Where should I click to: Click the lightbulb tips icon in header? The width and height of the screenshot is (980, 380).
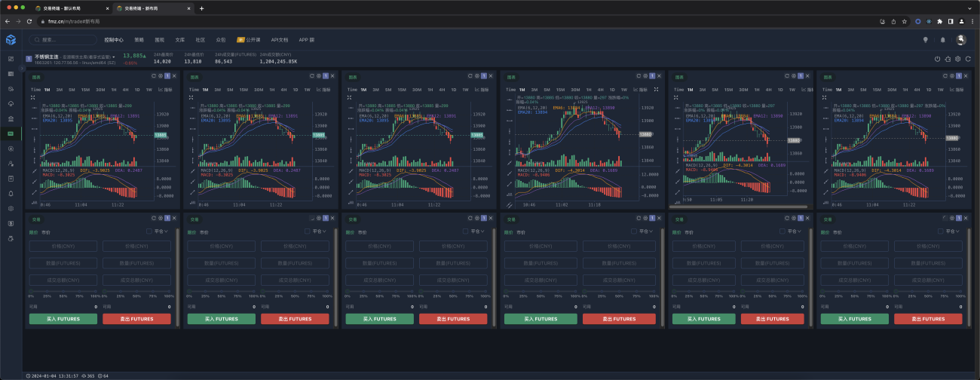(925, 39)
